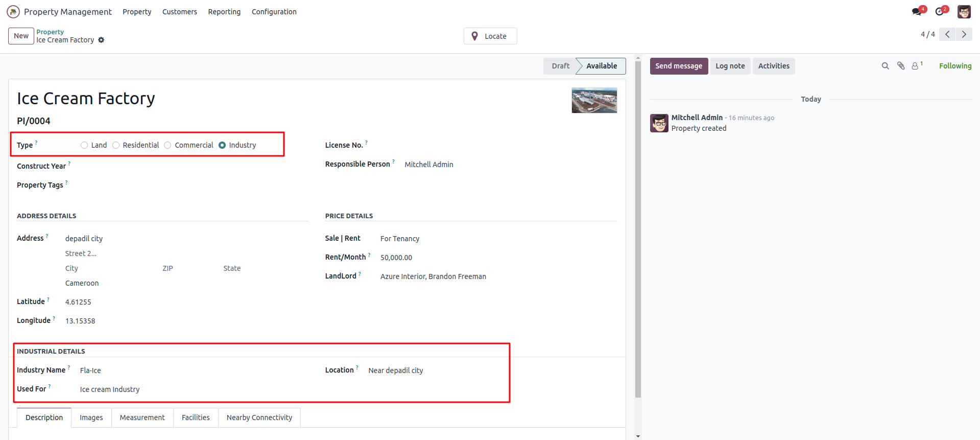This screenshot has width=980, height=440.
Task: Go to the next record arrow
Action: [964, 34]
